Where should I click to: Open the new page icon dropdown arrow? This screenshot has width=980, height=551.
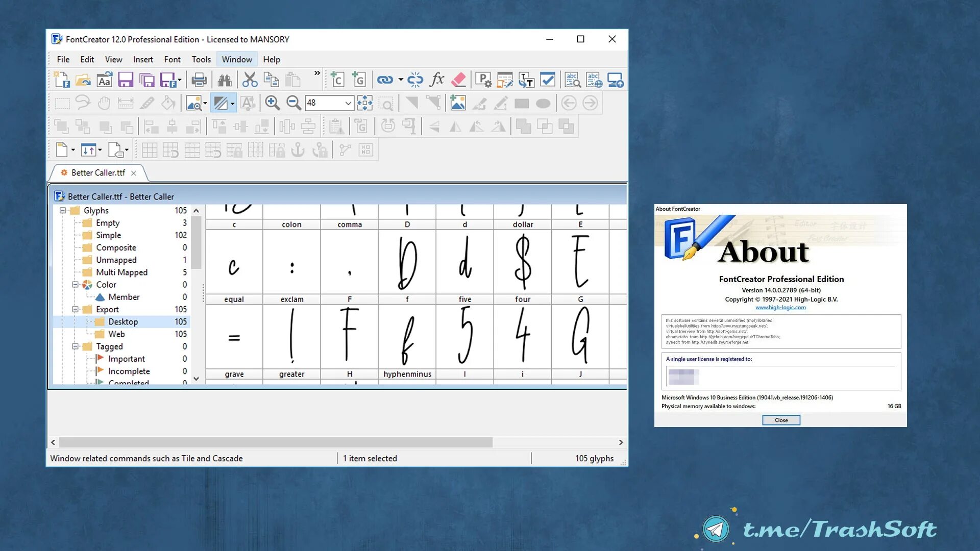[x=73, y=150]
